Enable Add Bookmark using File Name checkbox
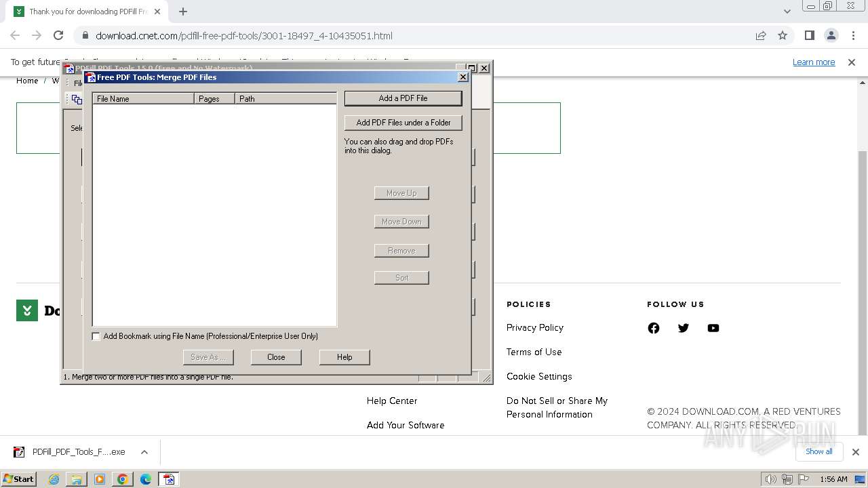Image resolution: width=868 pixels, height=488 pixels. [x=96, y=336]
